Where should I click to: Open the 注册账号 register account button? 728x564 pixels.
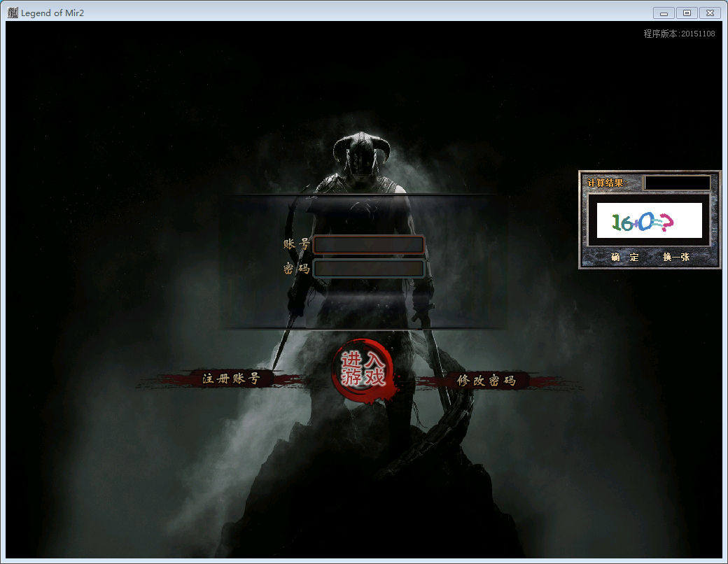click(x=231, y=379)
